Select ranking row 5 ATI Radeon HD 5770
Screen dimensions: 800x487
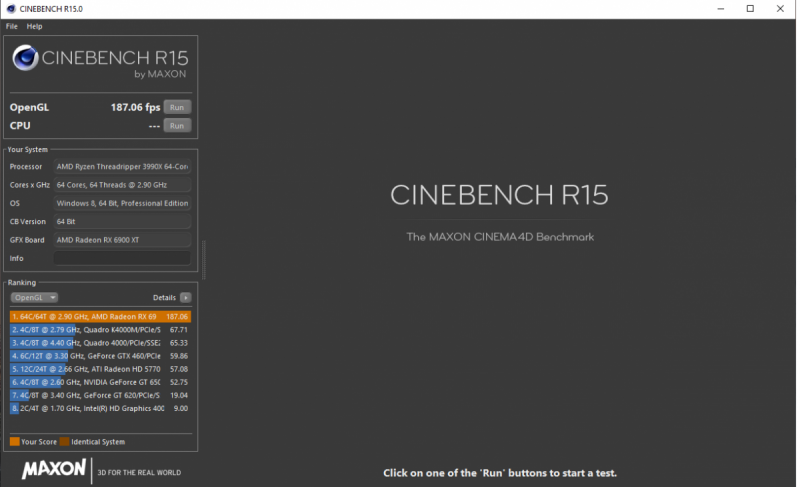[x=100, y=369]
